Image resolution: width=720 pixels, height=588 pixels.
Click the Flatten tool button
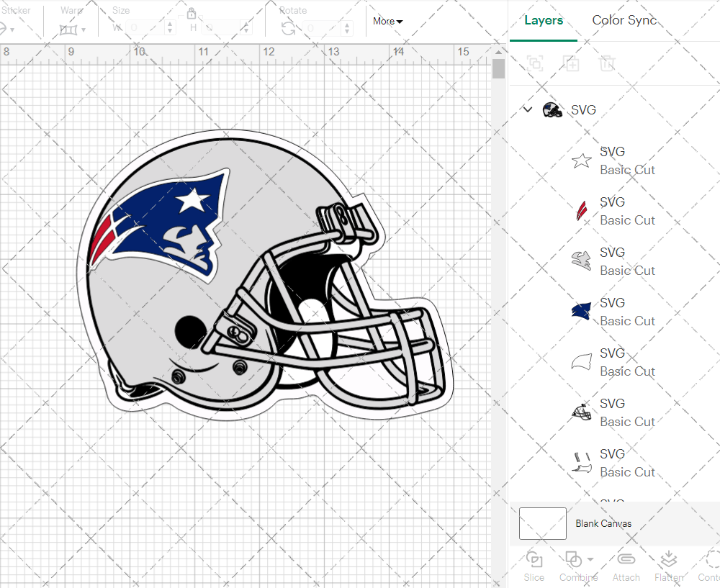coord(669,567)
